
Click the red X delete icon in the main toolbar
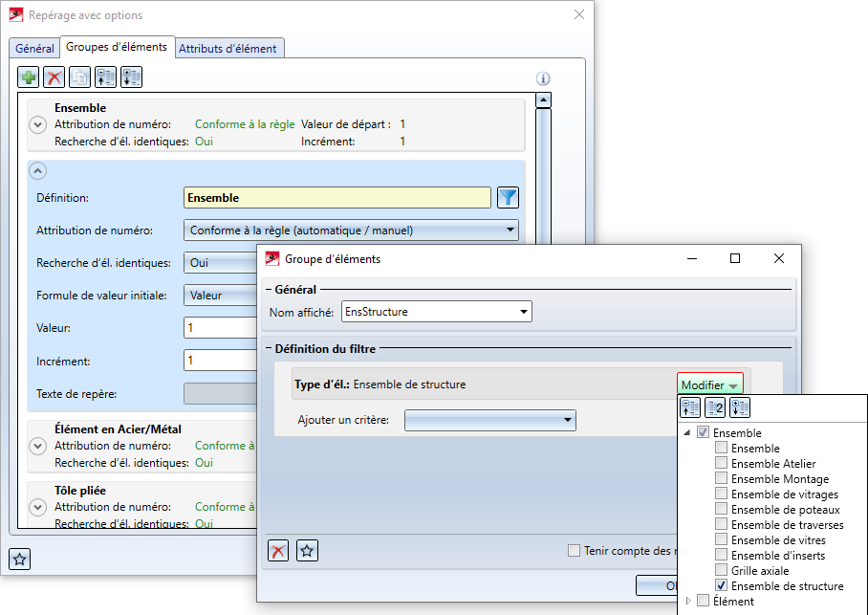coord(54,78)
